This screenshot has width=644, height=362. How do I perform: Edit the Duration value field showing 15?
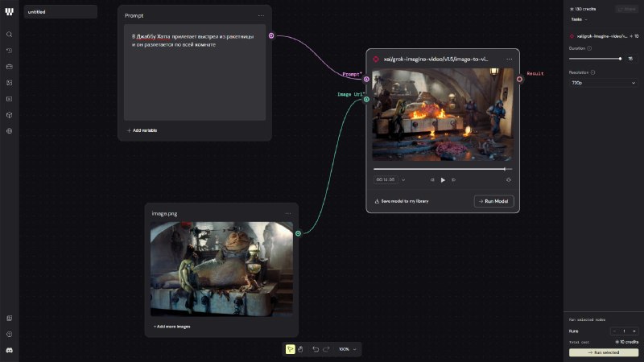[x=630, y=59]
